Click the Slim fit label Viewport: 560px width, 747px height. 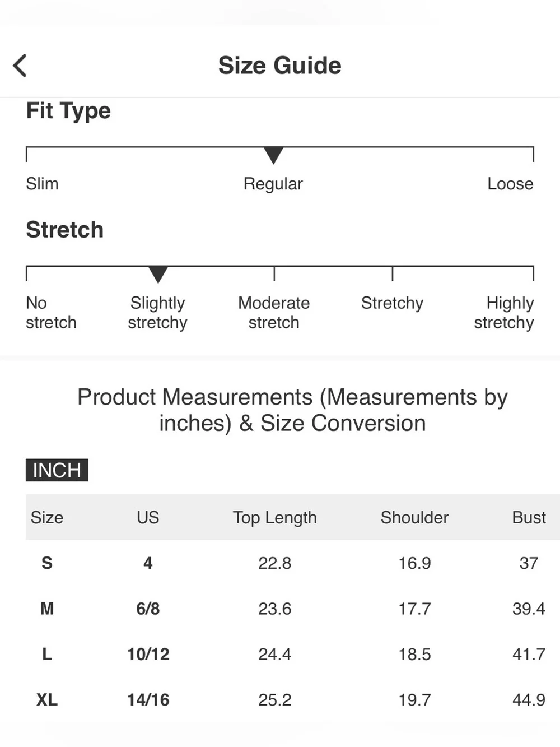(42, 184)
